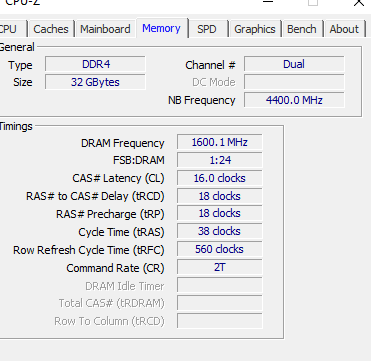Click the 38 clocks tRAS value

coord(219,231)
